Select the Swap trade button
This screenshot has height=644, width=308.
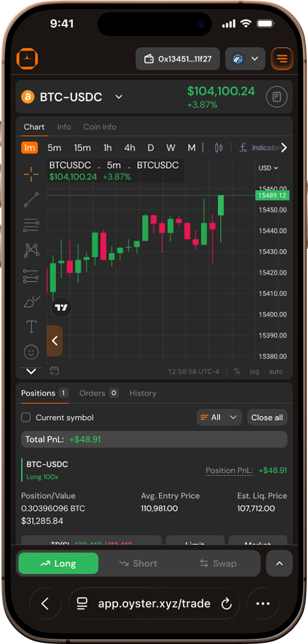click(x=218, y=564)
